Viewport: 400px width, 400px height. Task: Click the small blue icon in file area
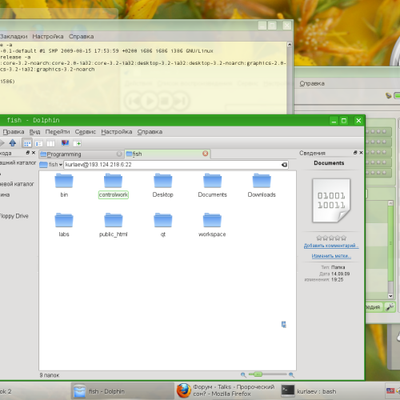coord(284,324)
